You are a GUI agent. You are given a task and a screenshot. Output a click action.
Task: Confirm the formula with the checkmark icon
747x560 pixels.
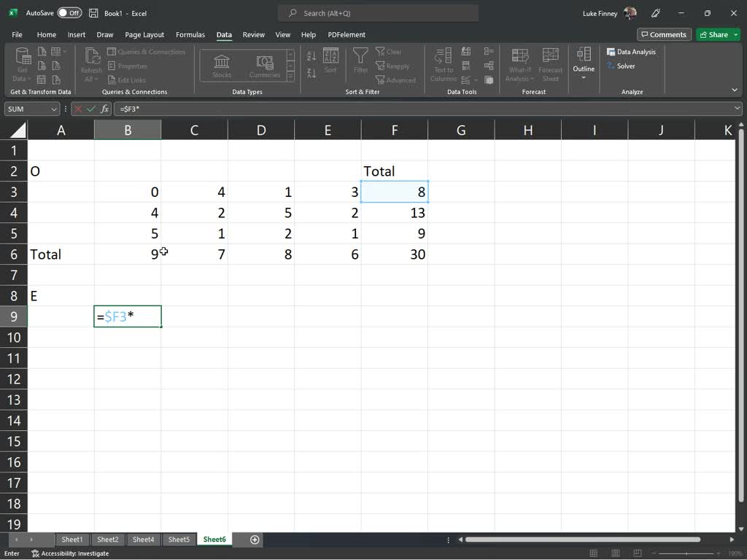coord(91,109)
